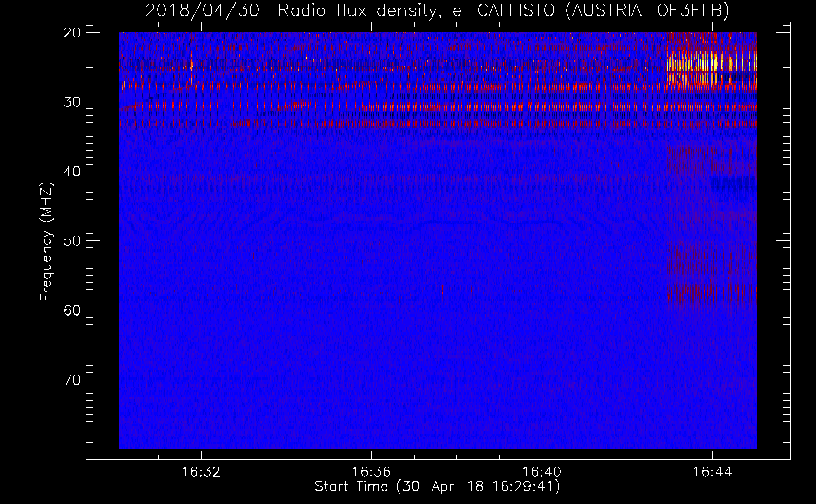The width and height of the screenshot is (816, 504).
Task: Click the 16:32 time tick label
Action: (x=201, y=472)
